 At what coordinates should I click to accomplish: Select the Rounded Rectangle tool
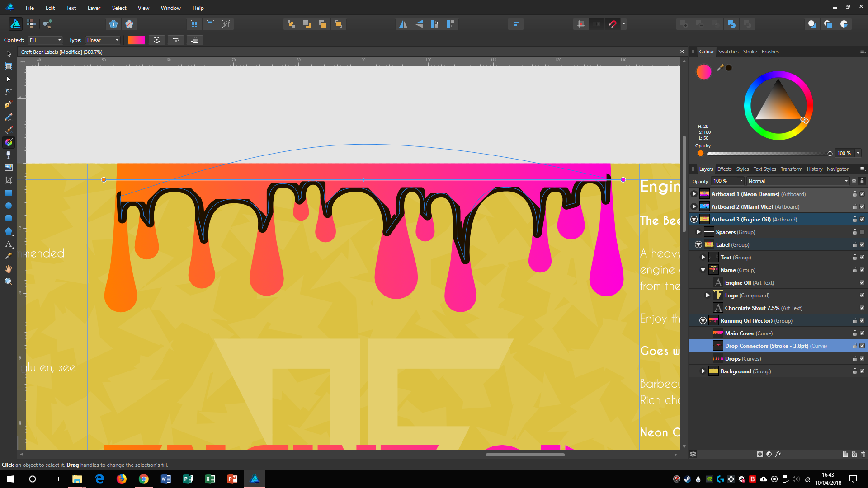click(9, 218)
